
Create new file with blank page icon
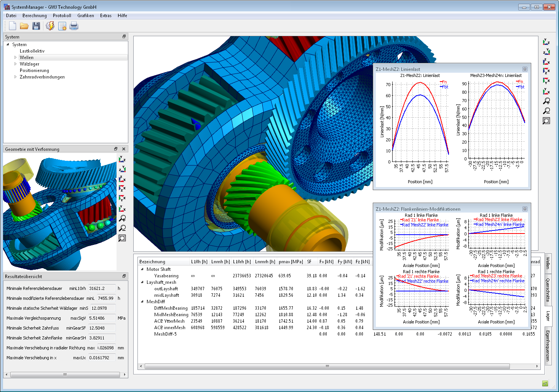click(x=13, y=26)
